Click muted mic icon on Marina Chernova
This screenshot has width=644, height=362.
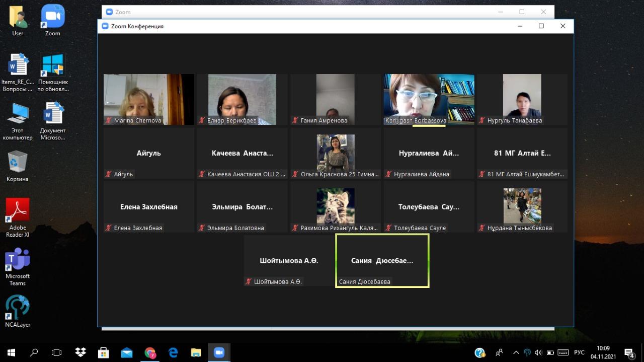pyautogui.click(x=108, y=121)
